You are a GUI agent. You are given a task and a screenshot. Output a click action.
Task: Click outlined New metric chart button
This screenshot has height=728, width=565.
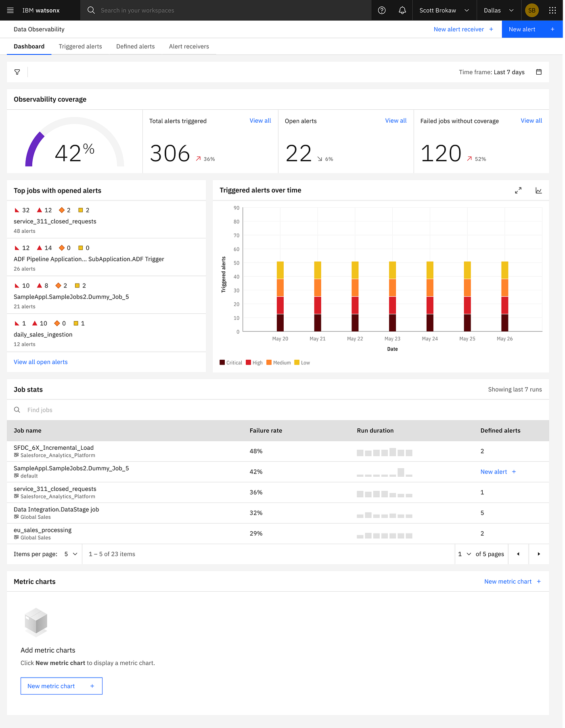61,686
